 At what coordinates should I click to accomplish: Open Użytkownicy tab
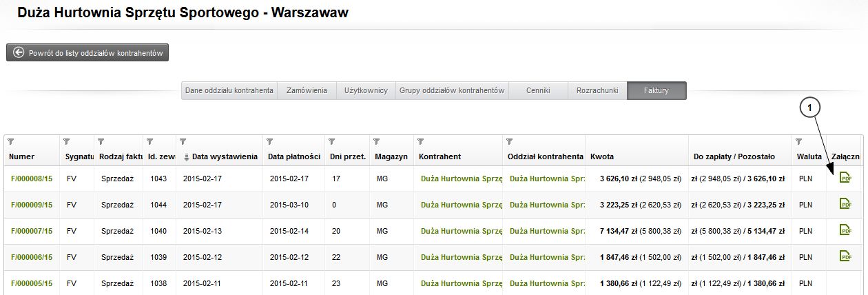click(366, 91)
